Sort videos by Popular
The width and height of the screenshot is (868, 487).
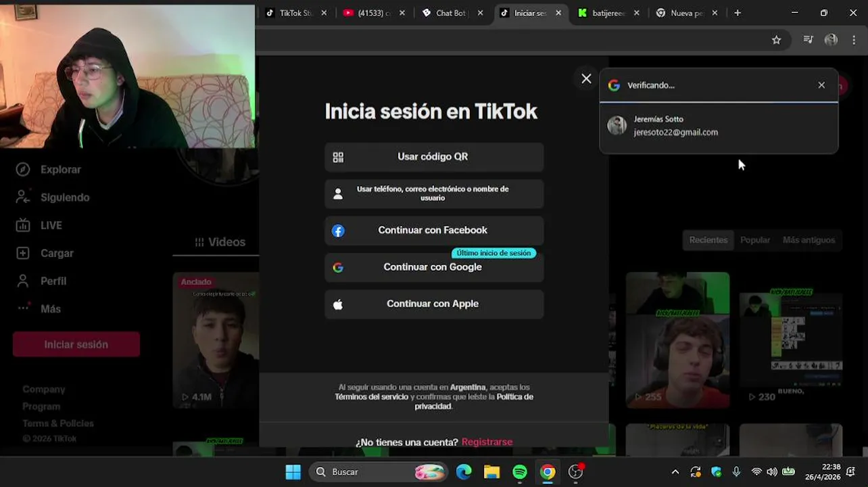(x=755, y=240)
